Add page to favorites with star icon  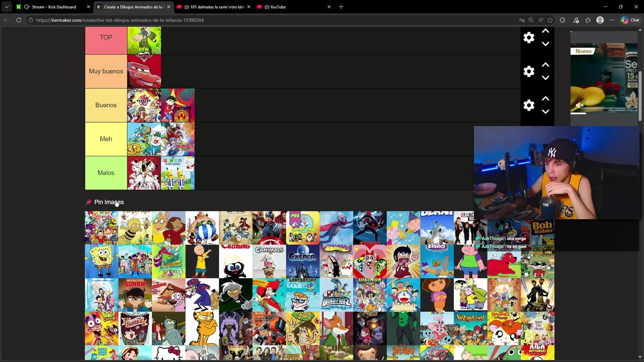pos(550,20)
